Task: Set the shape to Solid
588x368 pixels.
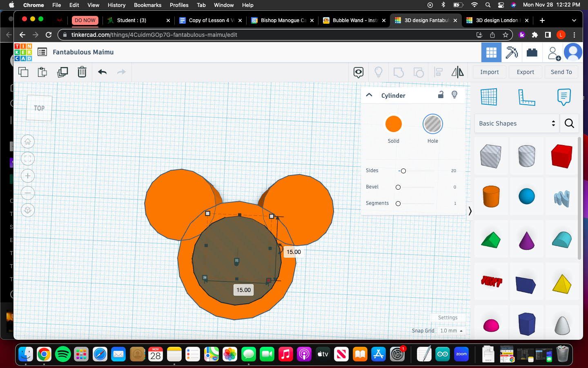Action: [x=393, y=124]
